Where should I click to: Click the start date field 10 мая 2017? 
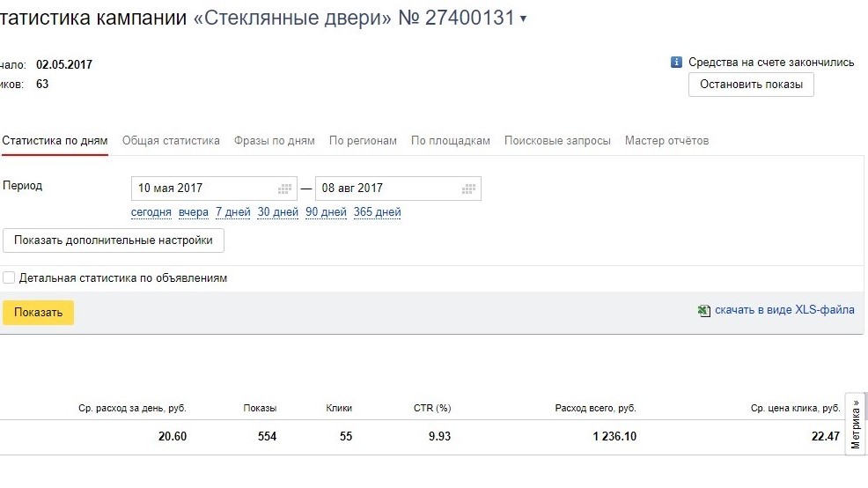(214, 189)
